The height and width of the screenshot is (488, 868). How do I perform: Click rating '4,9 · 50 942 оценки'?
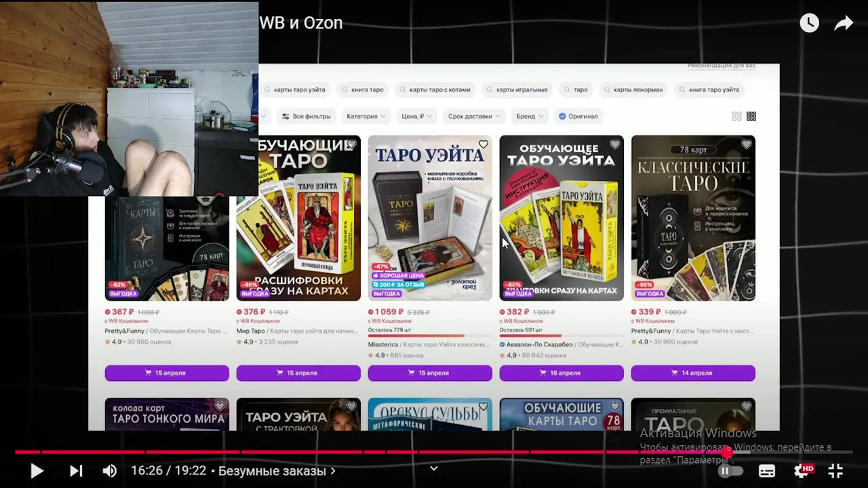(x=533, y=355)
